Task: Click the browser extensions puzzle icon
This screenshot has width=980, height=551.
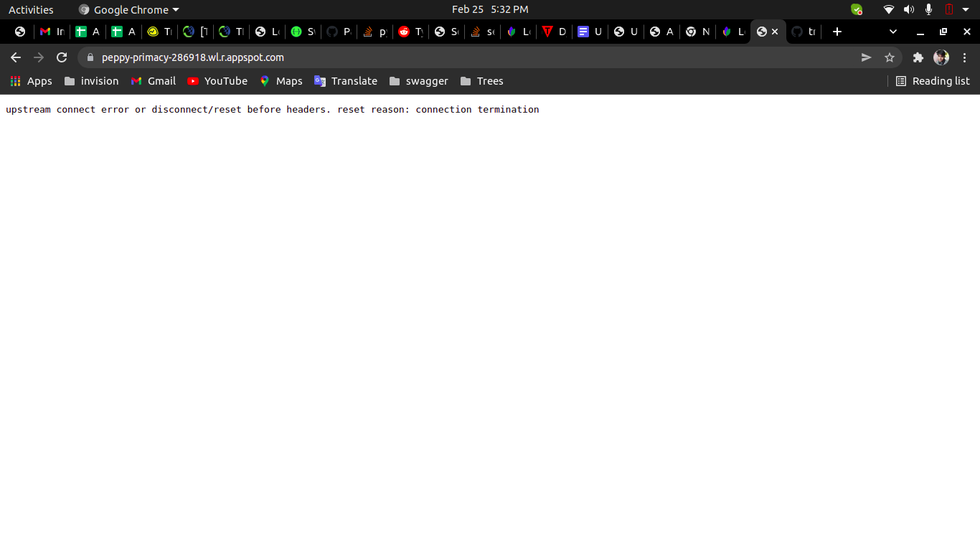Action: coord(918,57)
